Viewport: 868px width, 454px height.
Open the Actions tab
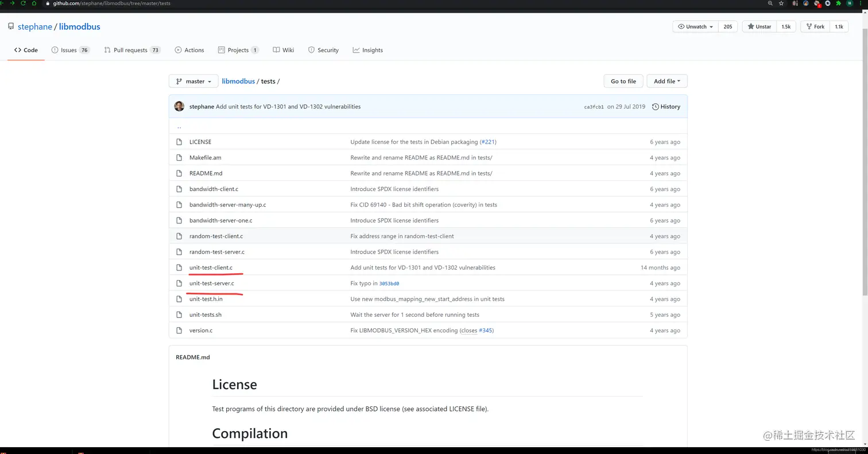pyautogui.click(x=189, y=50)
